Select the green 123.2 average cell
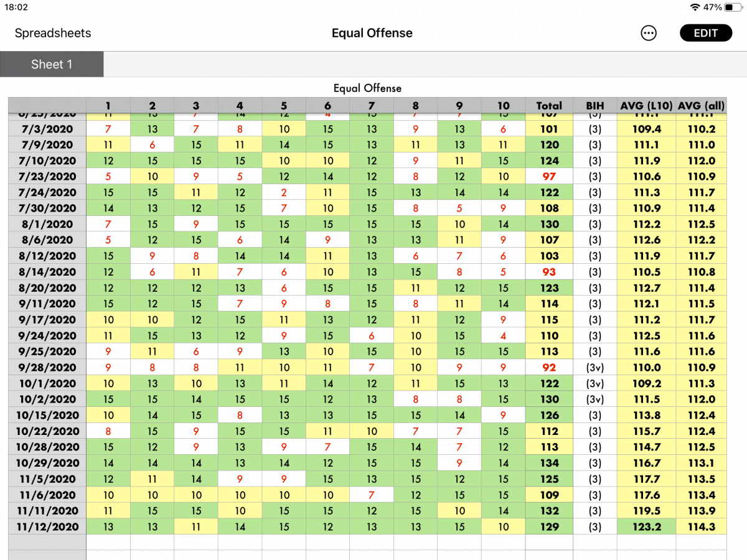 (x=646, y=527)
